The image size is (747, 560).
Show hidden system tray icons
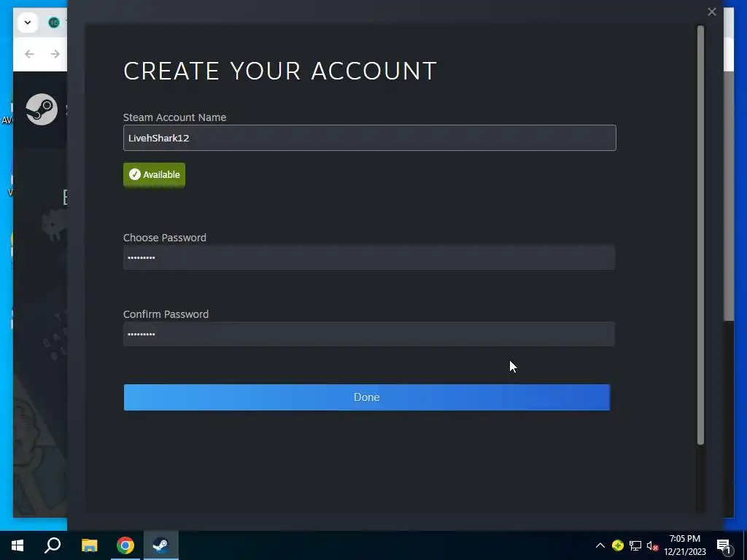600,545
